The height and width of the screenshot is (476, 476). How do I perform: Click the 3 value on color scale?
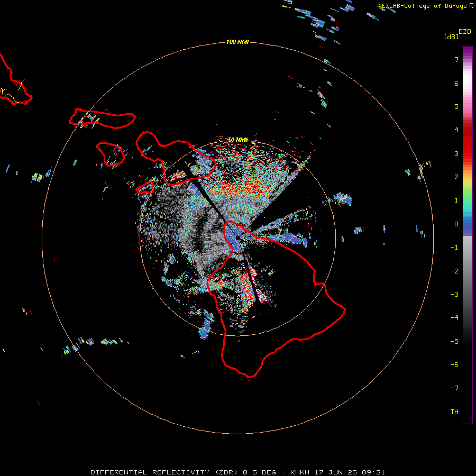pos(456,153)
